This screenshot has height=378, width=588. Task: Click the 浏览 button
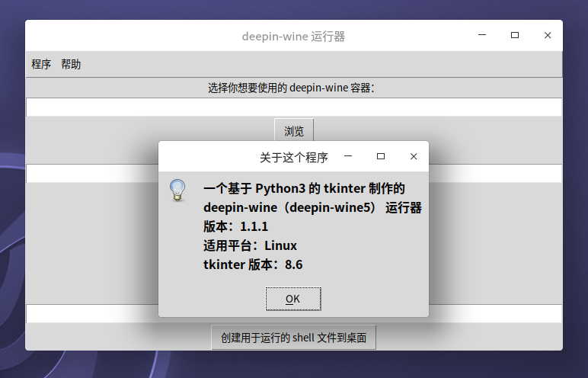pos(294,131)
